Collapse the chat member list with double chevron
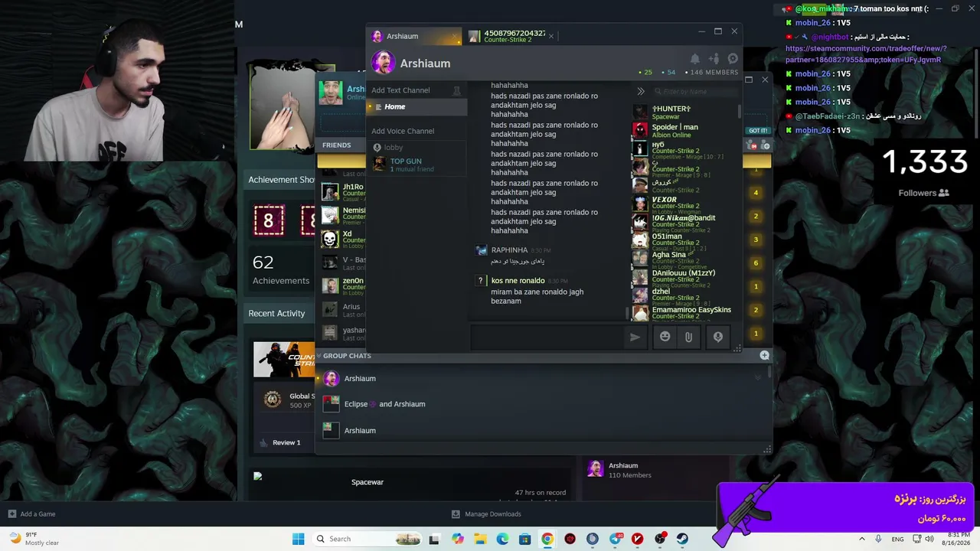Screen dimensions: 980x551 [x=641, y=91]
